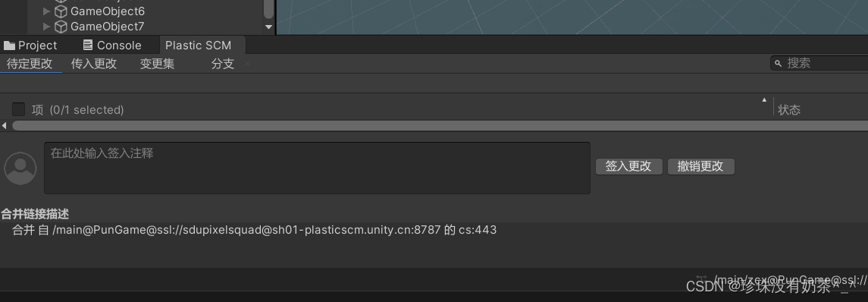This screenshot has height=302, width=868.
Task: Open the 变更集 tab
Action: (157, 64)
